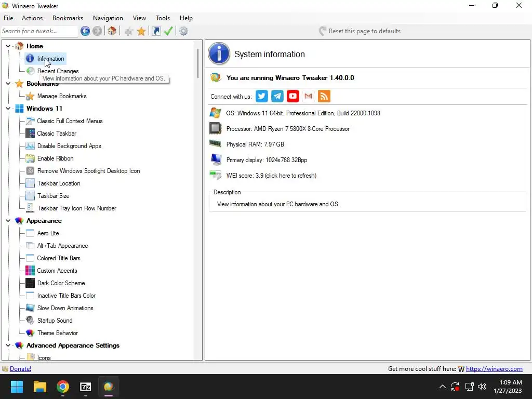Select Alt+Tab Appearance tree item
This screenshot has height=399, width=532.
pyautogui.click(x=62, y=246)
